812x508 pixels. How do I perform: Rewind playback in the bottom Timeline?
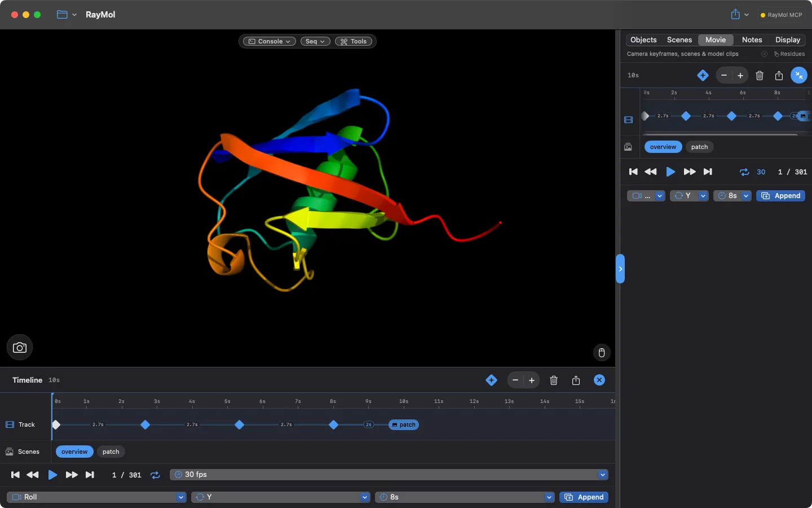33,475
